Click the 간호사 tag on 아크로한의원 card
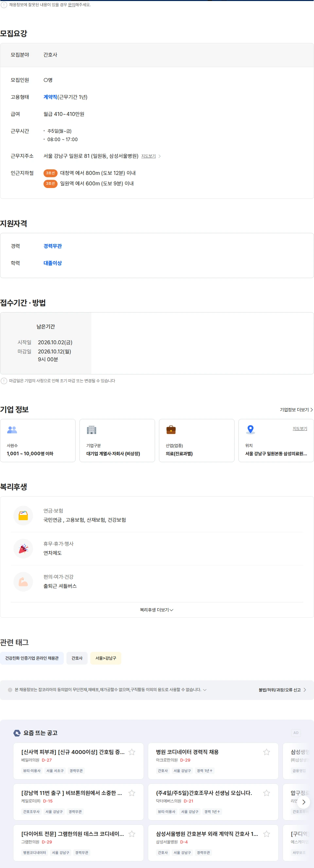The width and height of the screenshot is (314, 868). [163, 771]
